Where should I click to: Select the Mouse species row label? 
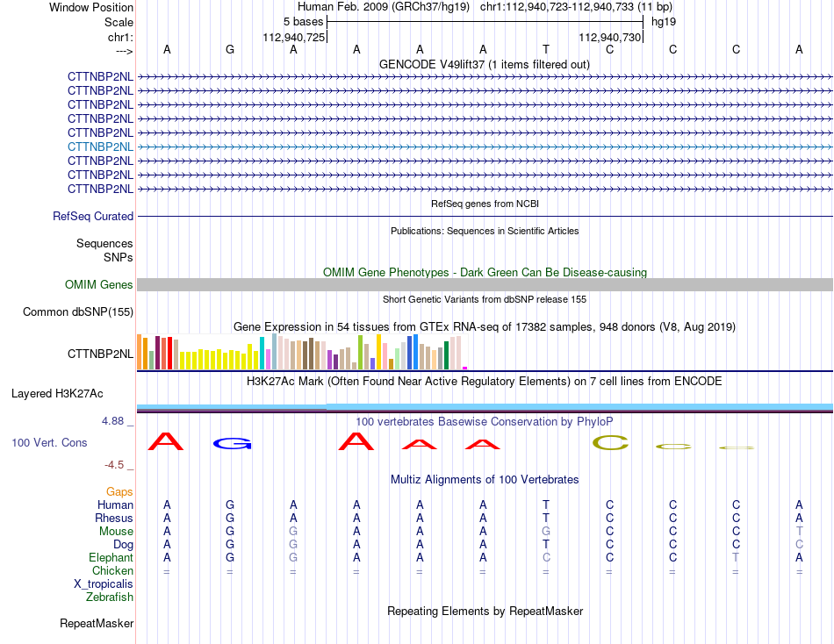pos(116,532)
